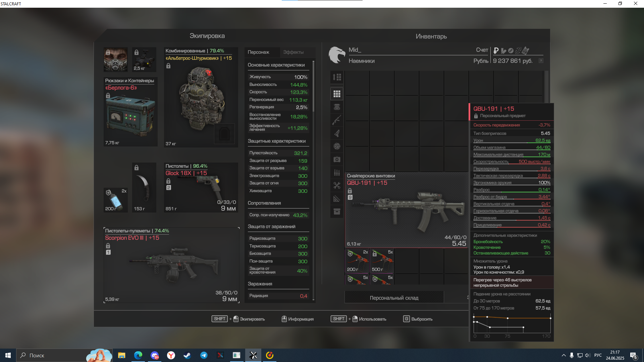Image resolution: width=644 pixels, height=362 pixels.
Task: Click the Скорострельность tooltip row
Action: pyautogui.click(x=512, y=162)
